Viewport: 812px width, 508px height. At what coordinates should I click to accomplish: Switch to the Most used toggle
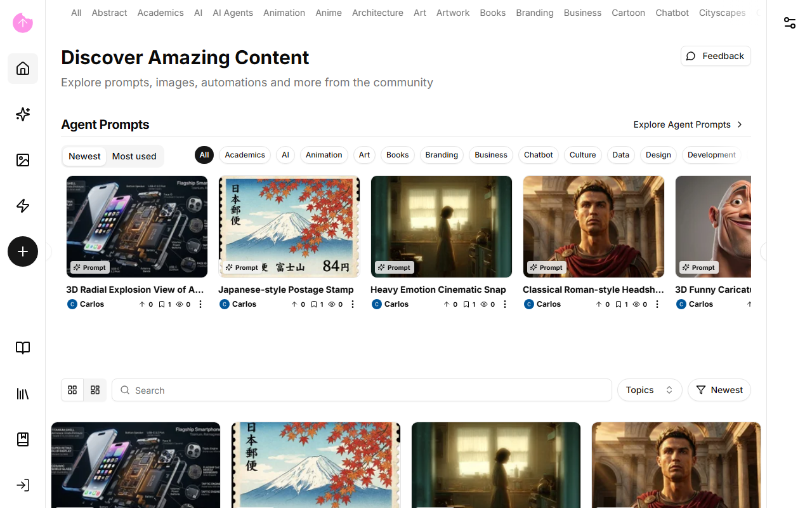click(134, 156)
